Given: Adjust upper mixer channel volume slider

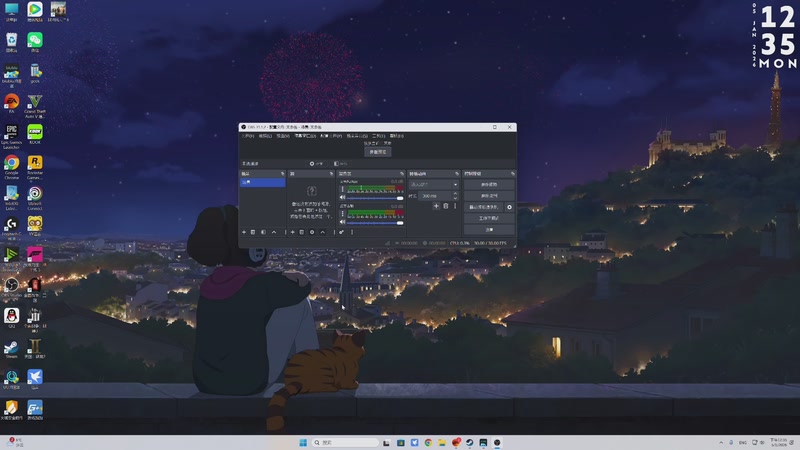Looking at the screenshot, I should 374,198.
